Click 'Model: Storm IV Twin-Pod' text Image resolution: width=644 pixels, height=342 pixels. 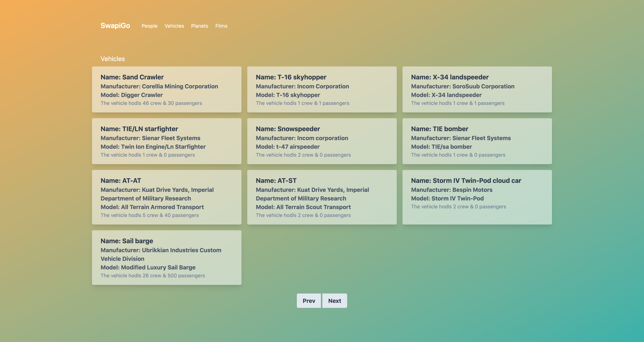click(447, 198)
